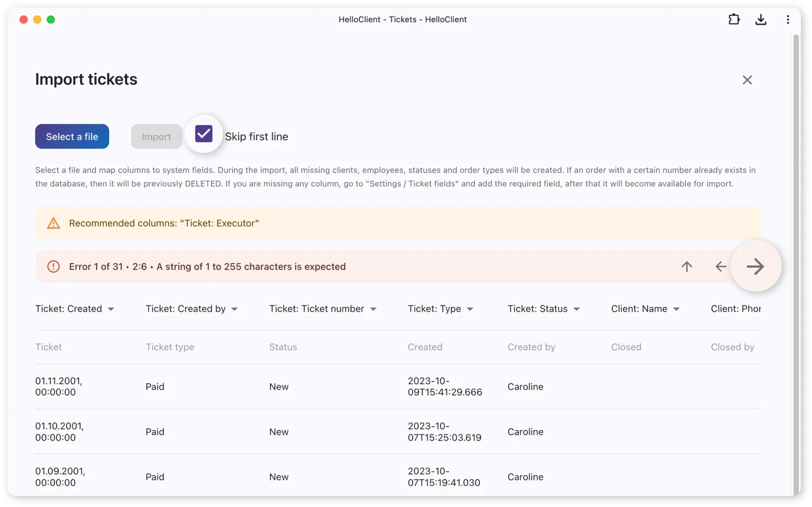
Task: Advance to the next error with the right arrow
Action: point(756,266)
